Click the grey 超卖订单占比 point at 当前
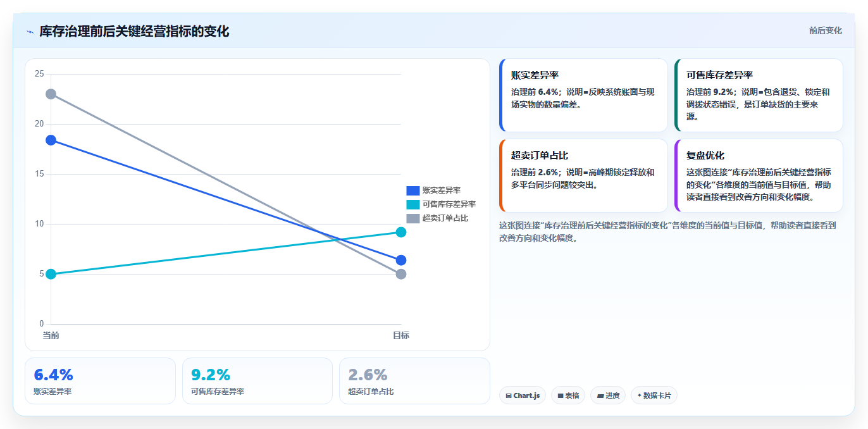Image resolution: width=868 pixels, height=429 pixels. pos(51,94)
